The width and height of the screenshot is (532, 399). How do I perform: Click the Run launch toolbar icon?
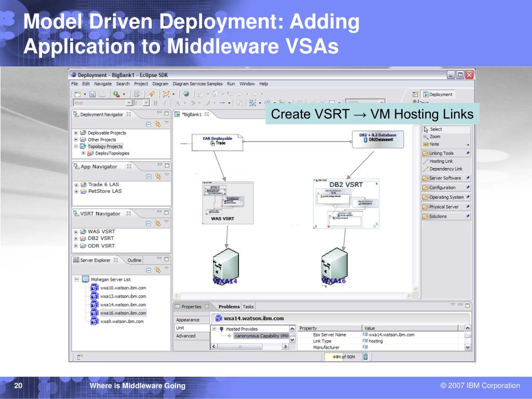point(116,94)
